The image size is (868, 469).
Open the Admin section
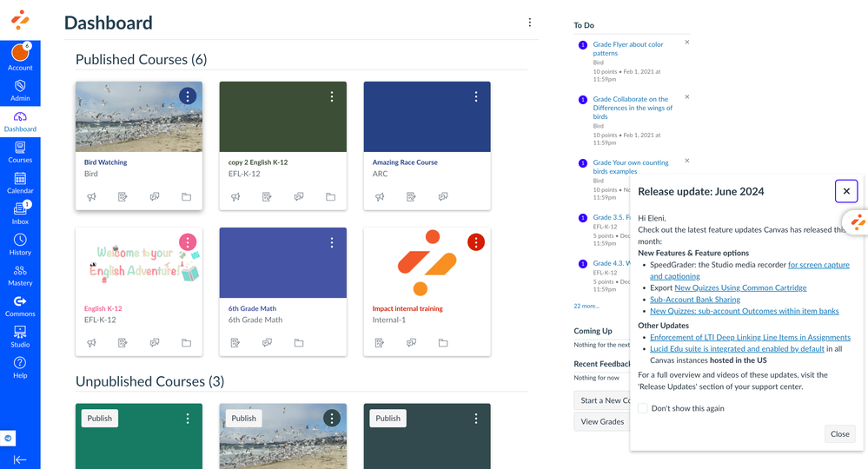[20, 90]
